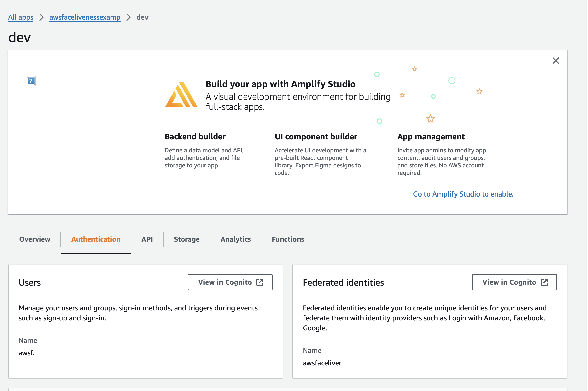The image size is (588, 391).
Task: Open the All apps breadcrumb link
Action: [x=21, y=17]
